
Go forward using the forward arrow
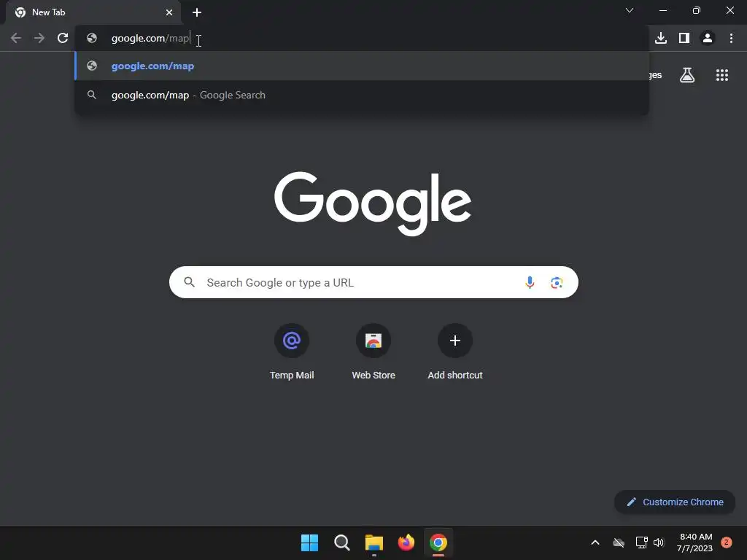39,38
